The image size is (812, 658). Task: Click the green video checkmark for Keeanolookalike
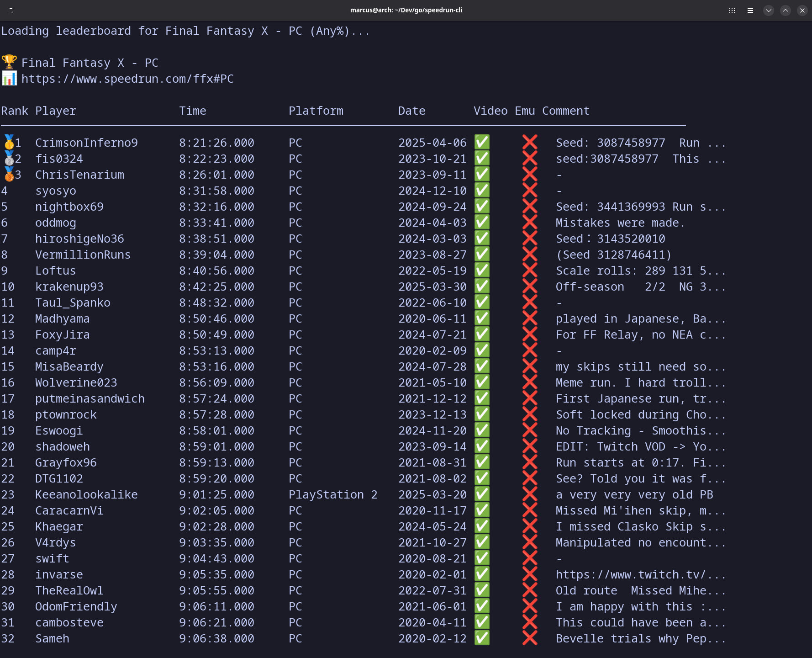[x=482, y=494]
